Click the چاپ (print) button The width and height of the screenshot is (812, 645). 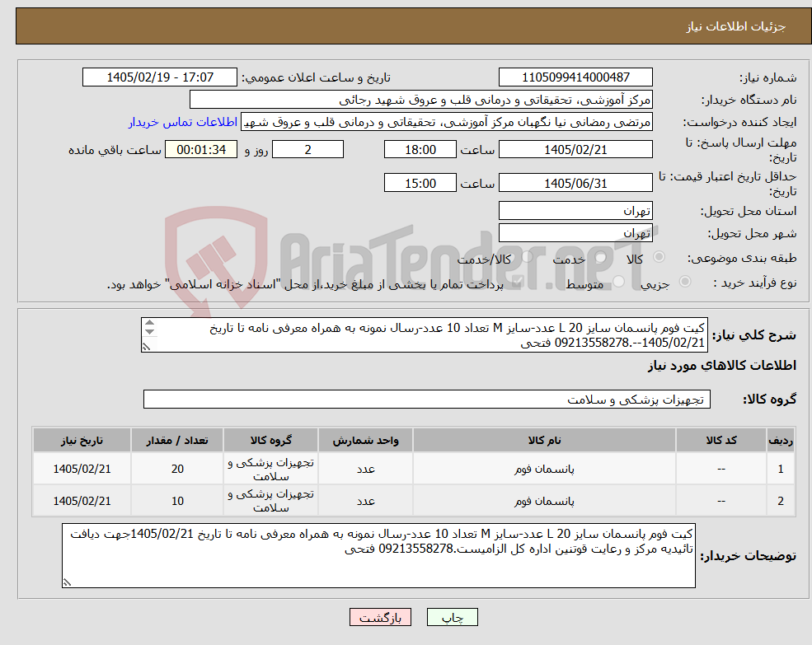(452, 617)
